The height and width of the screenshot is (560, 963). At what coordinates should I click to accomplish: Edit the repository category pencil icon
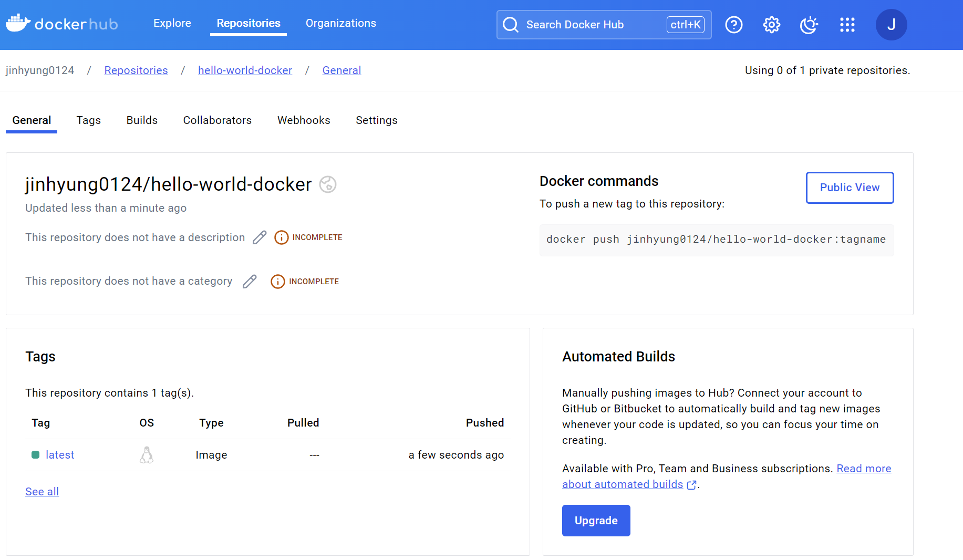[x=250, y=282]
